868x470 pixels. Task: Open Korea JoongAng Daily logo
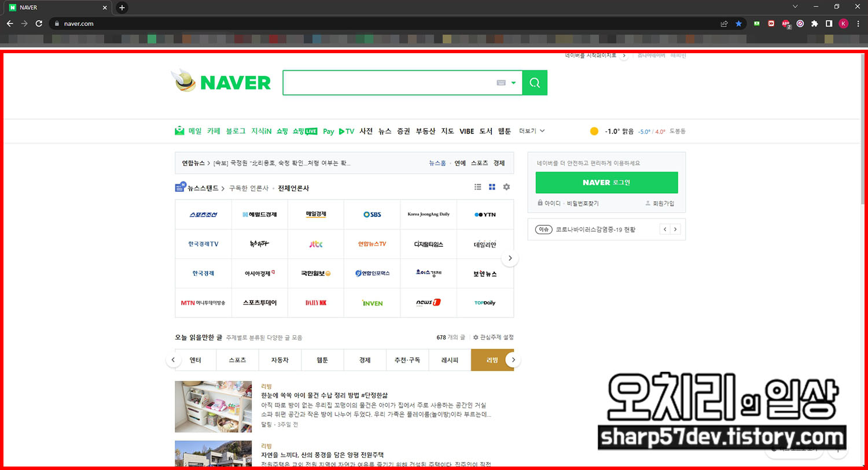(x=428, y=214)
